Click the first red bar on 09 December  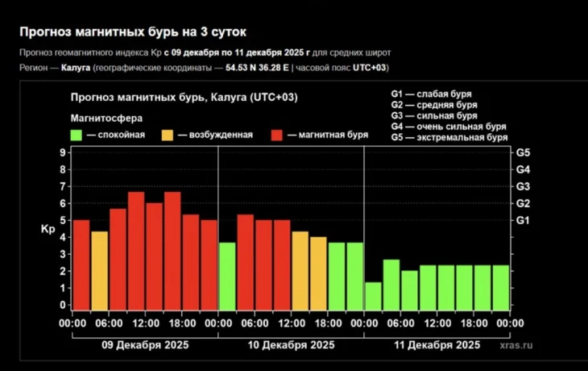click(81, 265)
